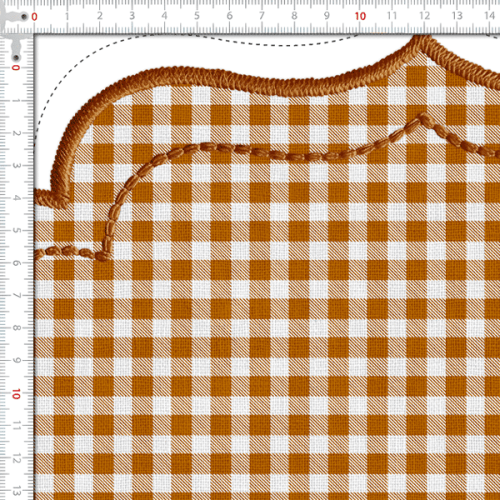Viewport: 500px width, 500px height.
Task: Click the number 7 on top ruler
Action: (x=262, y=16)
